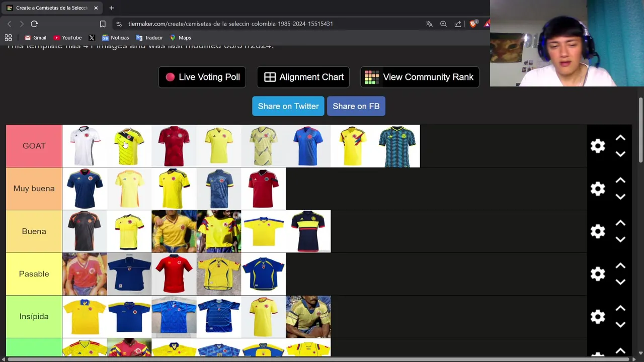This screenshot has width=644, height=362.
Task: Open the apps grid in bookmarks bar
Action: [x=9, y=38]
